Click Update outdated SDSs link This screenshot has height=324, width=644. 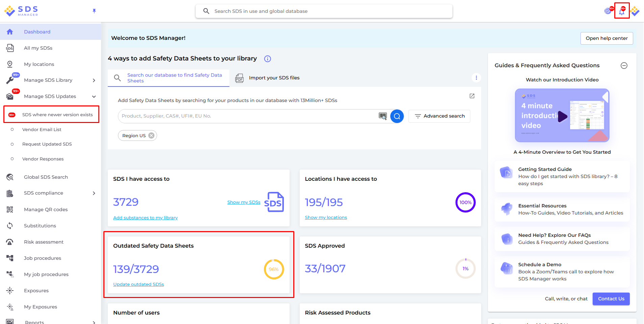click(139, 284)
